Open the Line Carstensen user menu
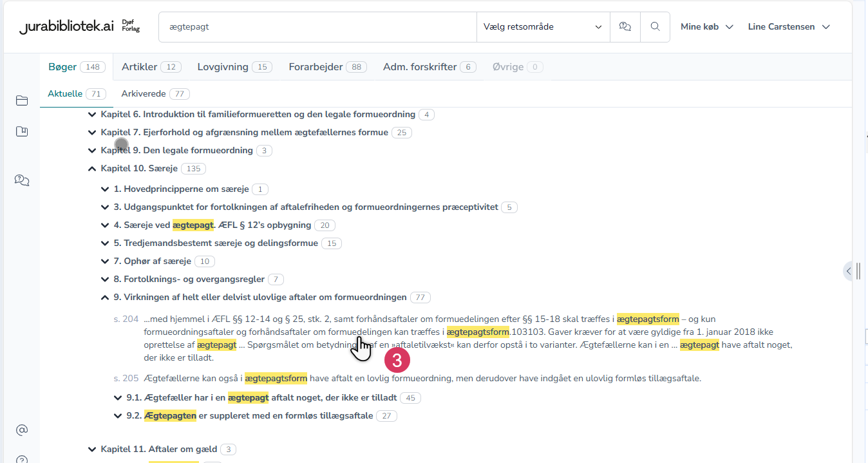 pos(788,27)
